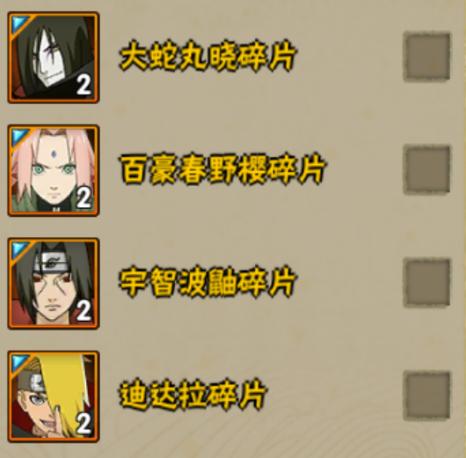Click blue corner triangle on Sakura icon
This screenshot has height=458, width=466.
click(x=19, y=136)
